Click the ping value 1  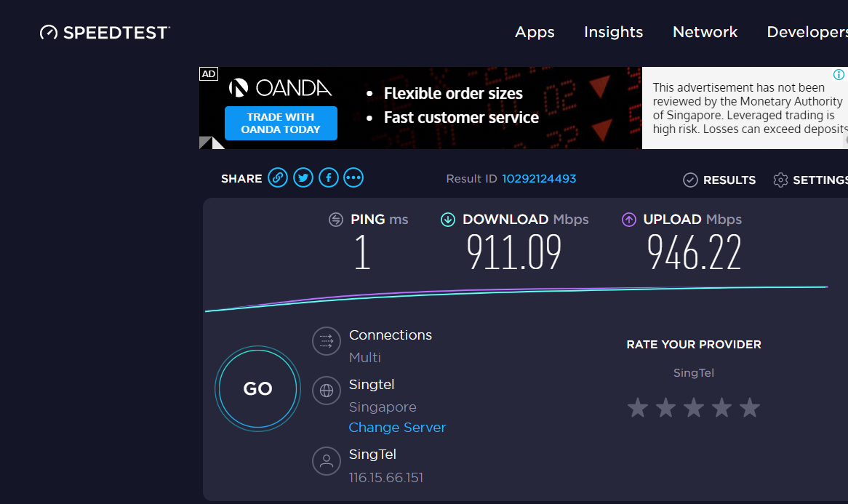(362, 252)
